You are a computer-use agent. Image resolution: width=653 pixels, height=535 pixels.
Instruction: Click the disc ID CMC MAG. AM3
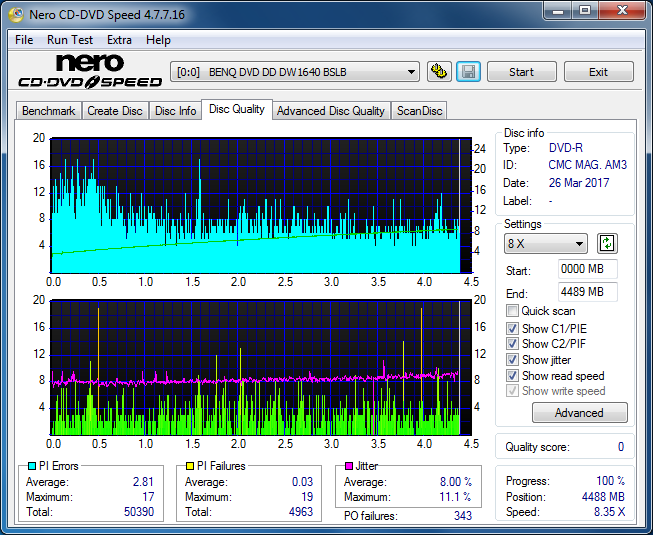pos(587,165)
